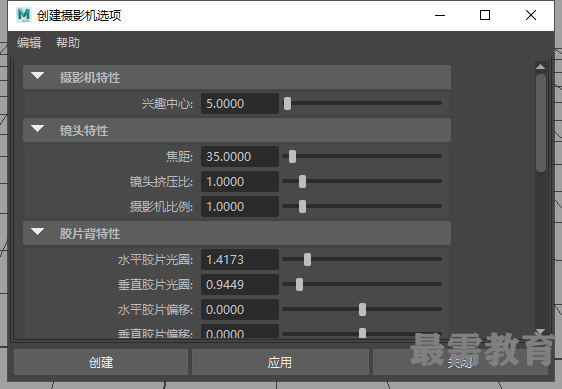Click the Maya logo icon in title bar
Screen dimensions: 562x389
[x=24, y=15]
